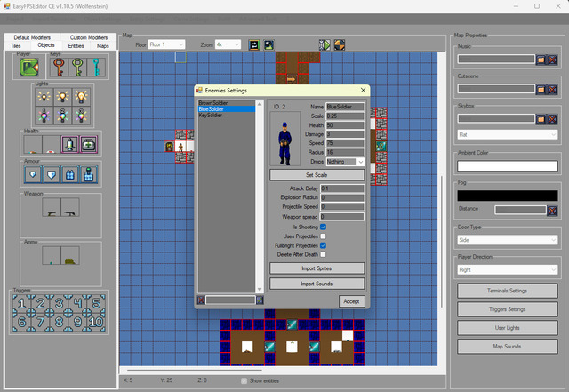Pick the black Fog color swatch
Screen dimensions: 569x392
[x=508, y=196]
